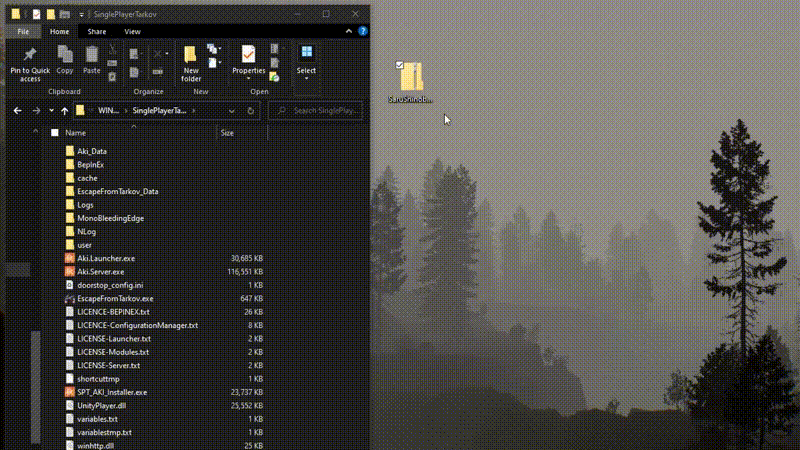Expand the New item dropdown arrow
The image size is (800, 450).
coord(220,49)
